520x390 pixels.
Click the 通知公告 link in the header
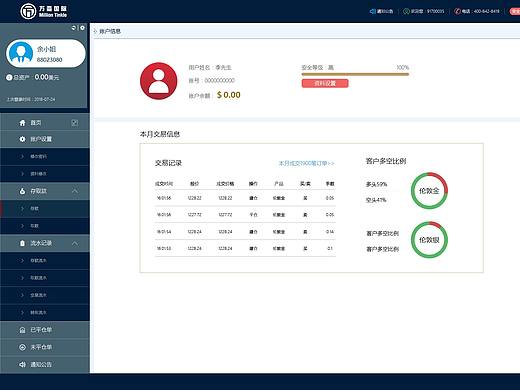tap(385, 11)
